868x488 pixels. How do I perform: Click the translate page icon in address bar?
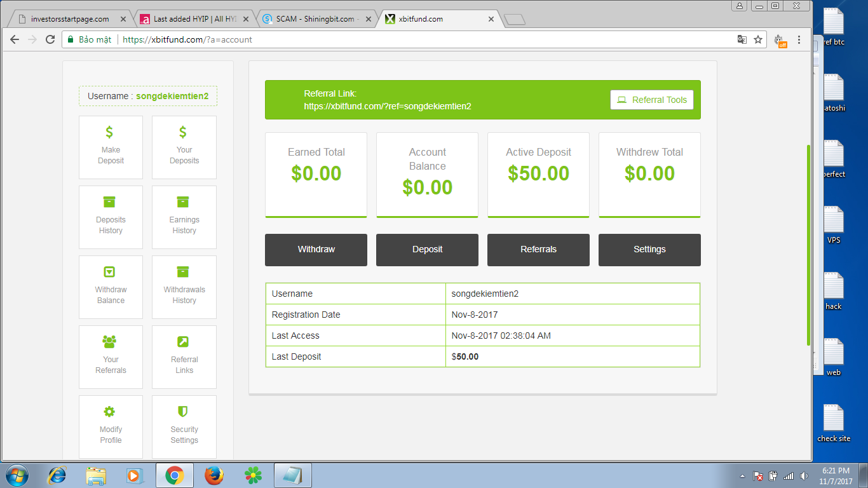742,39
